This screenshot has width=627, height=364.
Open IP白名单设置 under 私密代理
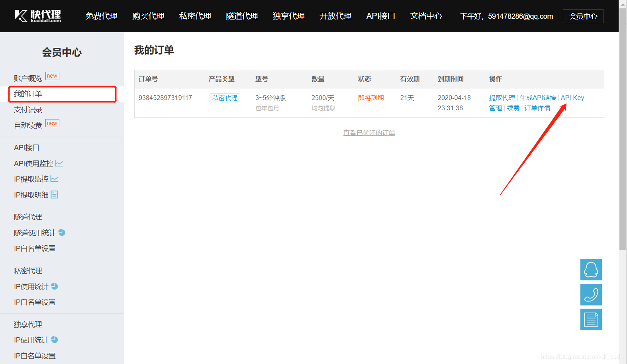(35, 302)
